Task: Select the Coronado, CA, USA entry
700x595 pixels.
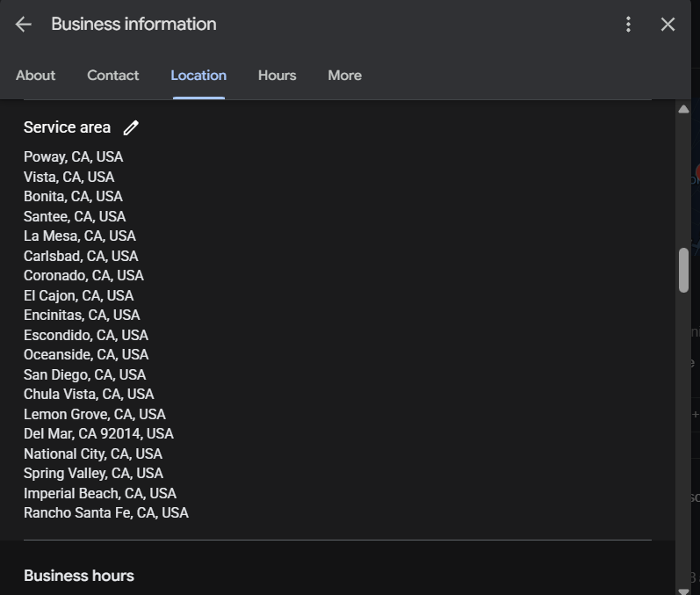Action: (83, 276)
